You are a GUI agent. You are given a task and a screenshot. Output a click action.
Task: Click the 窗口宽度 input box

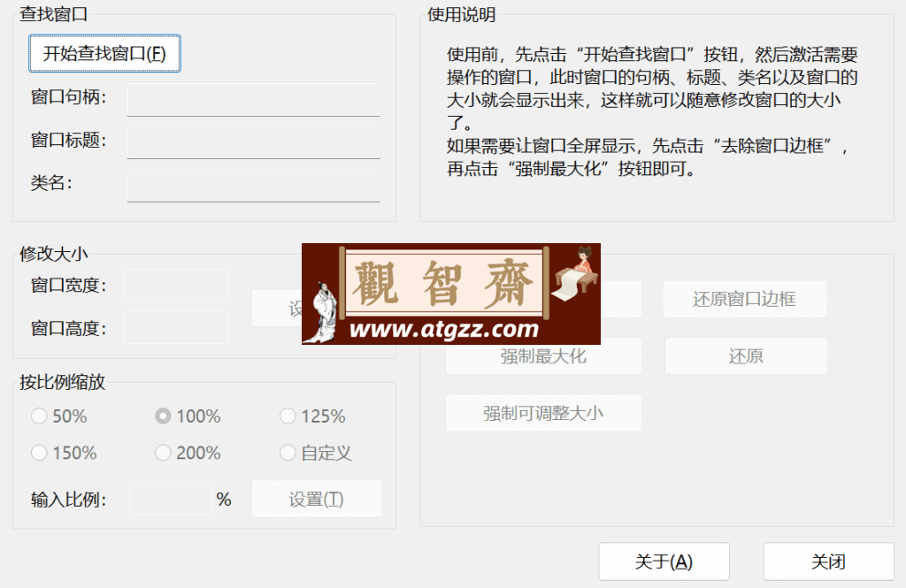[x=176, y=284]
